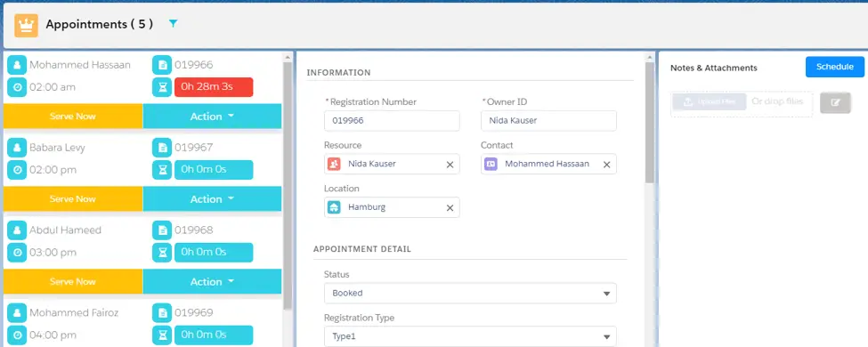Click person icon next to Babara Levy
The width and height of the screenshot is (868, 347).
(x=17, y=148)
